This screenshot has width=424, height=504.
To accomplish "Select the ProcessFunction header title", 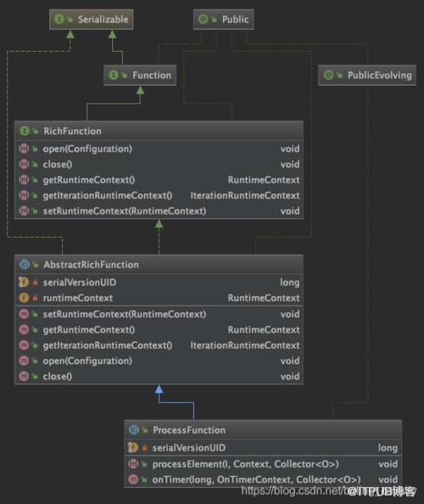I will click(x=189, y=430).
